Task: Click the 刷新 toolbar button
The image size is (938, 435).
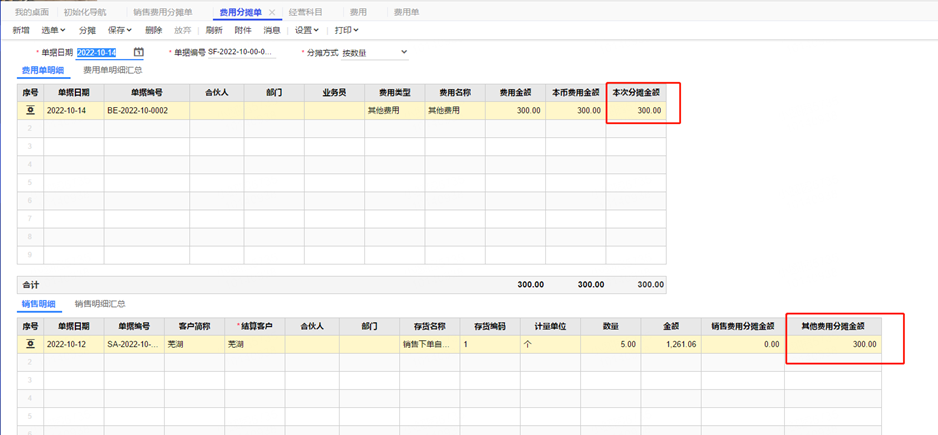Action: click(214, 30)
